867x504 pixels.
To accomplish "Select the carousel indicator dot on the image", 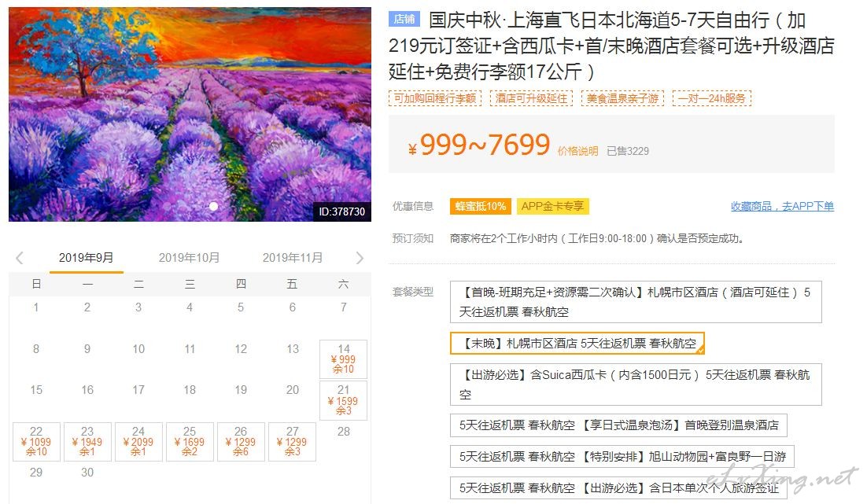I will (x=213, y=206).
